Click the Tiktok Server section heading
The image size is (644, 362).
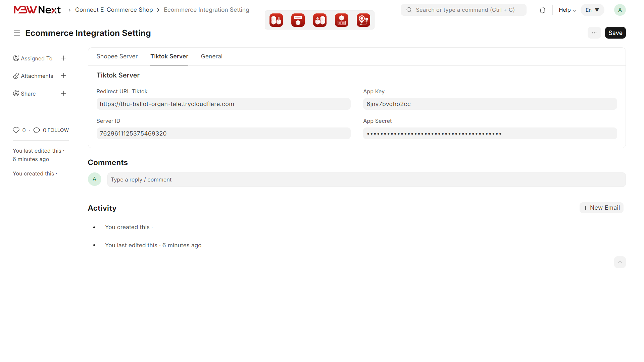[118, 75]
